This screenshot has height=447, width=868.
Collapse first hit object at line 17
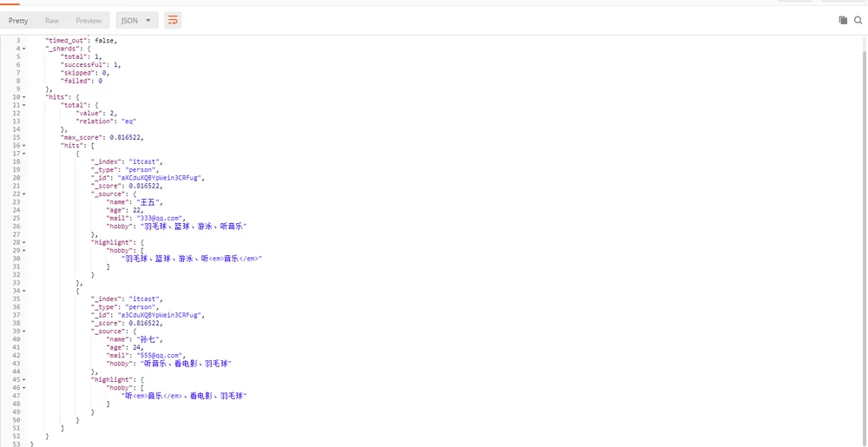pyautogui.click(x=23, y=154)
